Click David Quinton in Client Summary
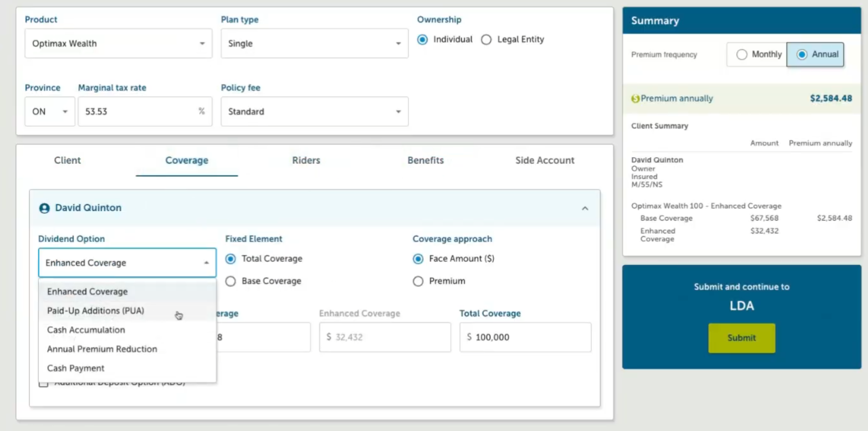The width and height of the screenshot is (868, 431). click(657, 160)
